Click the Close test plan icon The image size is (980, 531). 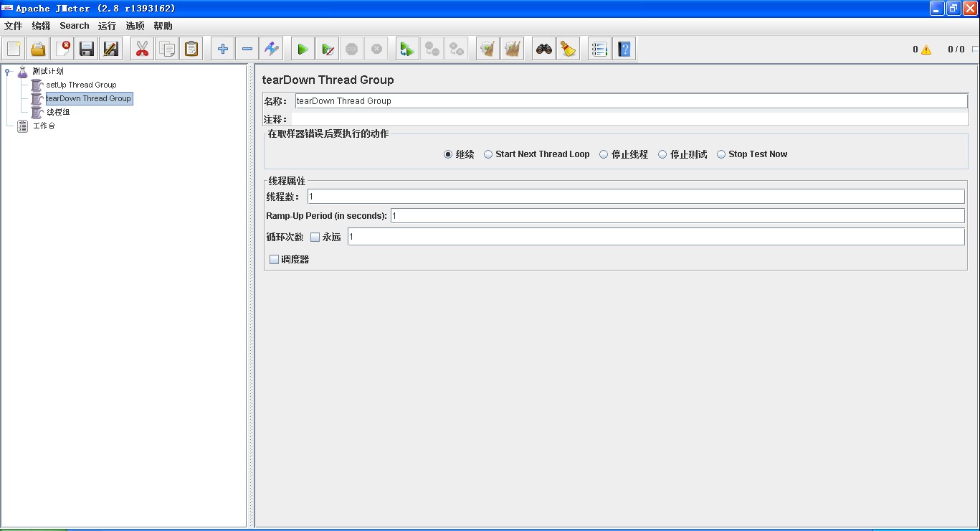coord(62,49)
